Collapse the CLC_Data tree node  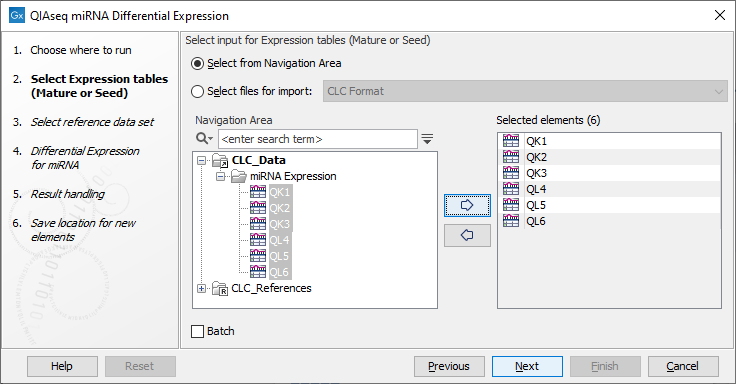(201, 161)
